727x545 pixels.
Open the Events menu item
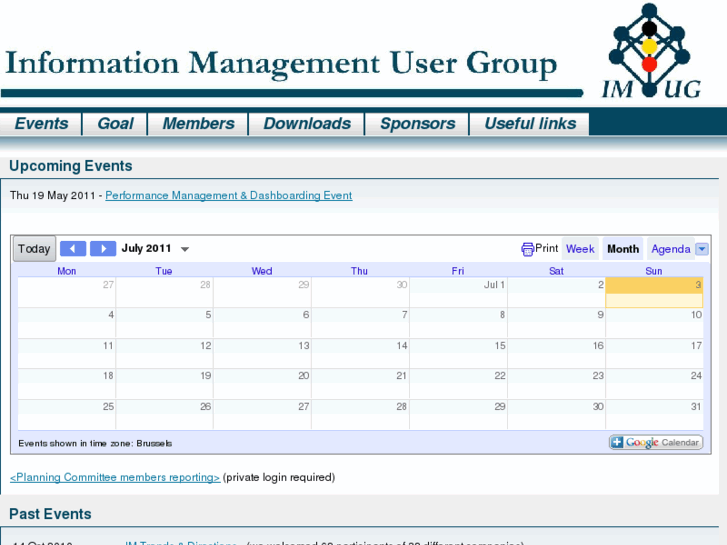click(41, 124)
